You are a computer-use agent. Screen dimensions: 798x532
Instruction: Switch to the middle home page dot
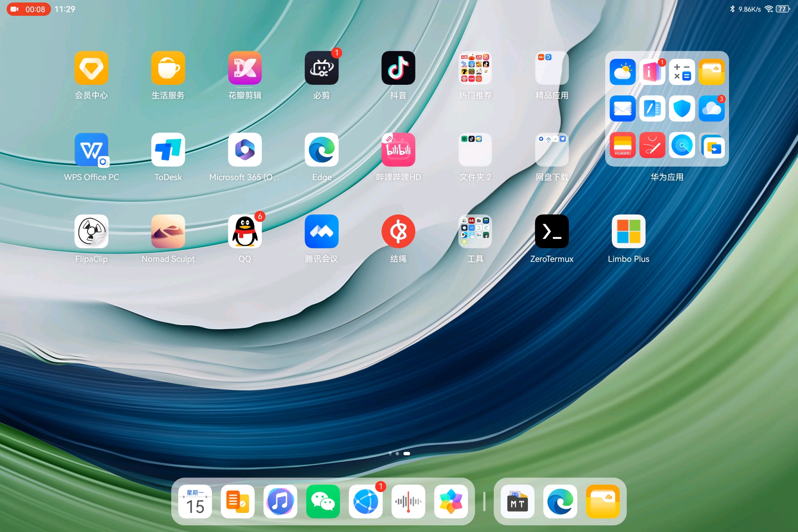click(397, 453)
